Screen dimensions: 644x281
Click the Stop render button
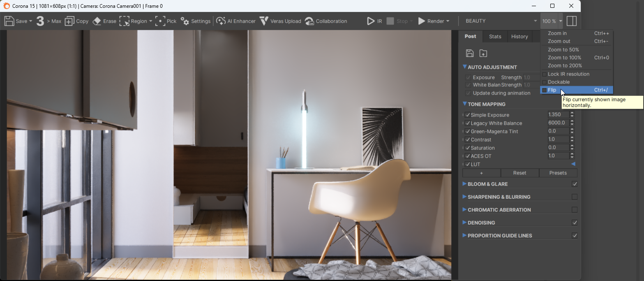tap(397, 21)
